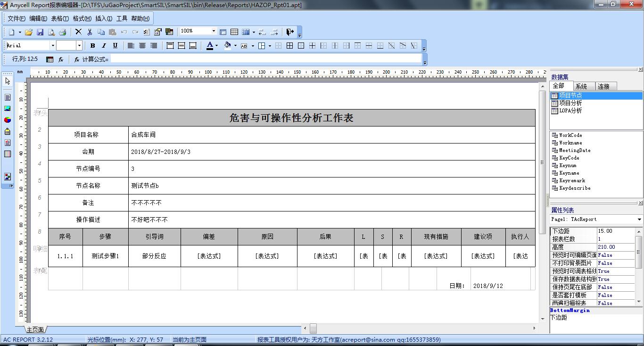The width and height of the screenshot is (644, 346).
Task: Click the font color A swatch
Action: point(210,46)
